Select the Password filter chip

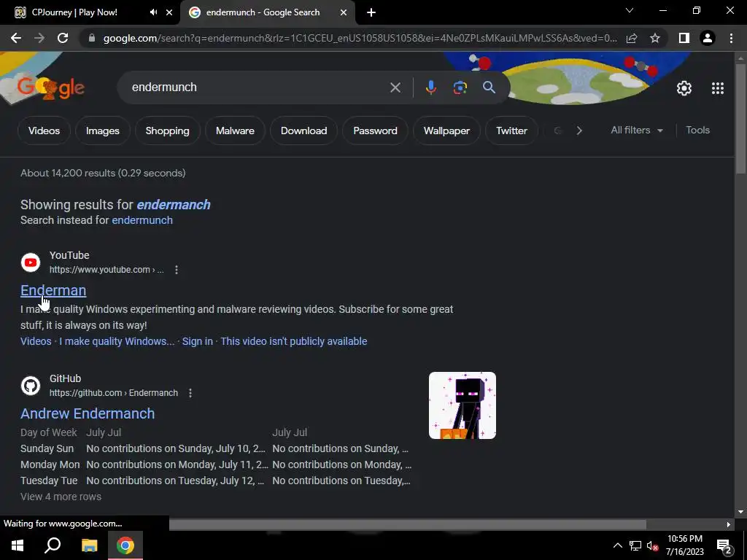pos(375,131)
